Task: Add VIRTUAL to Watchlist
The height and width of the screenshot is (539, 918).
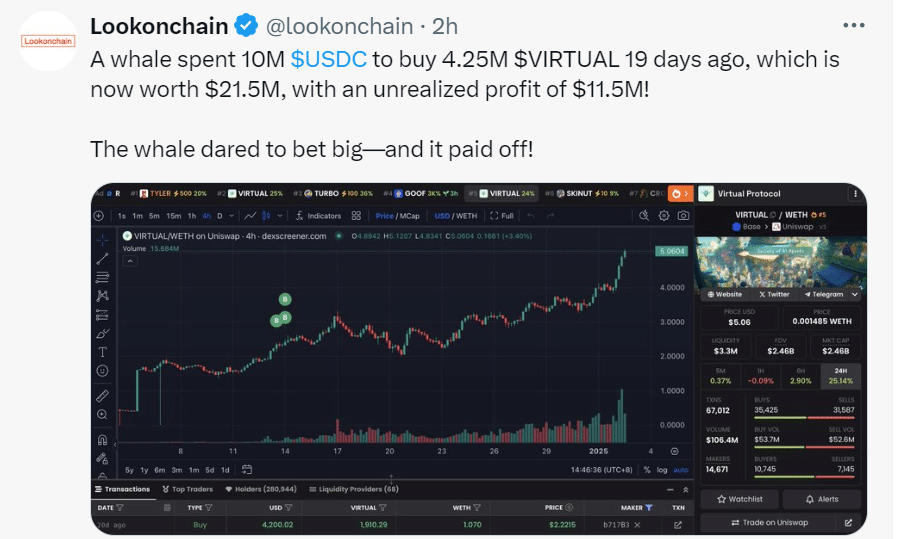Action: tap(740, 498)
